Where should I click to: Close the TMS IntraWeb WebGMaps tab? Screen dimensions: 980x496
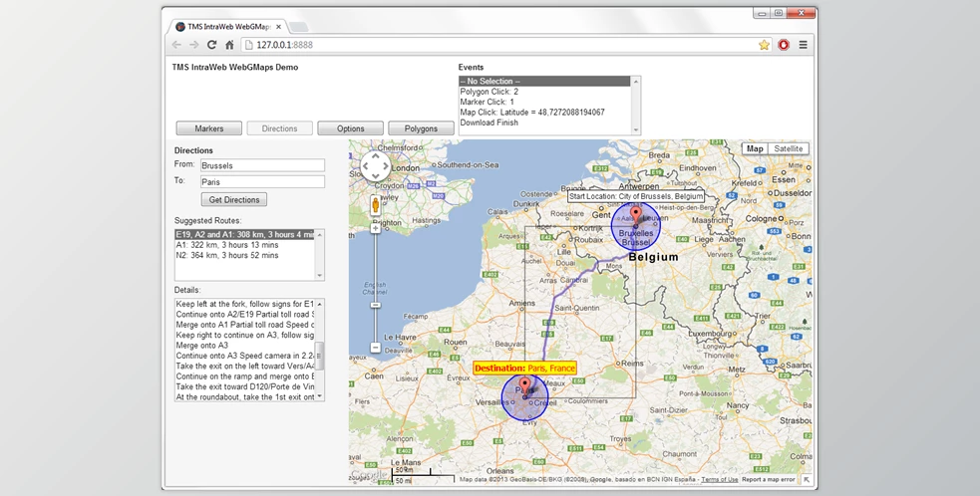pyautogui.click(x=278, y=27)
